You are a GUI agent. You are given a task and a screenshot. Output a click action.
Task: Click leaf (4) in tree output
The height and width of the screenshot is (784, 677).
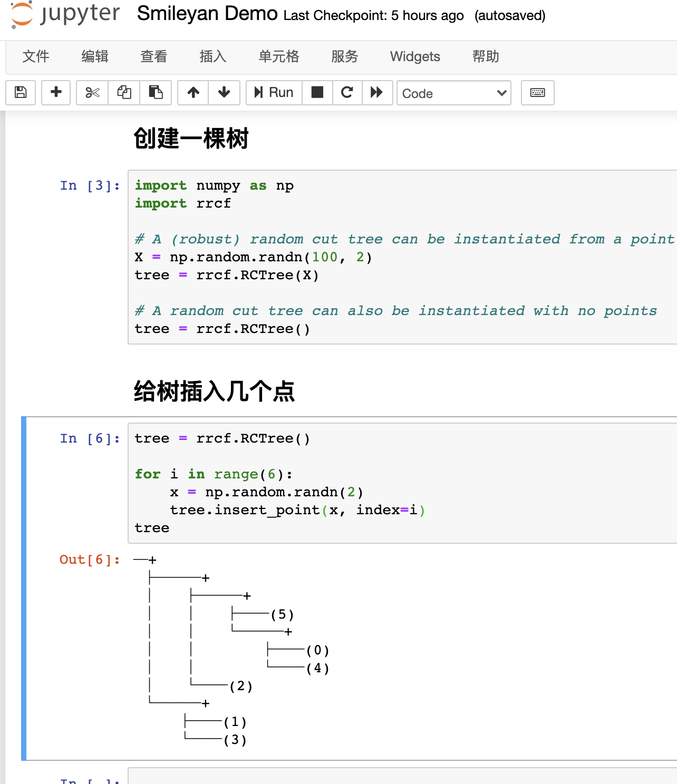pyautogui.click(x=317, y=668)
